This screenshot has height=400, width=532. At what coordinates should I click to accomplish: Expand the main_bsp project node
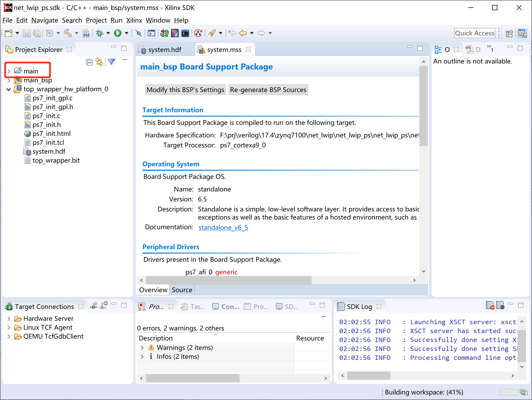point(9,80)
